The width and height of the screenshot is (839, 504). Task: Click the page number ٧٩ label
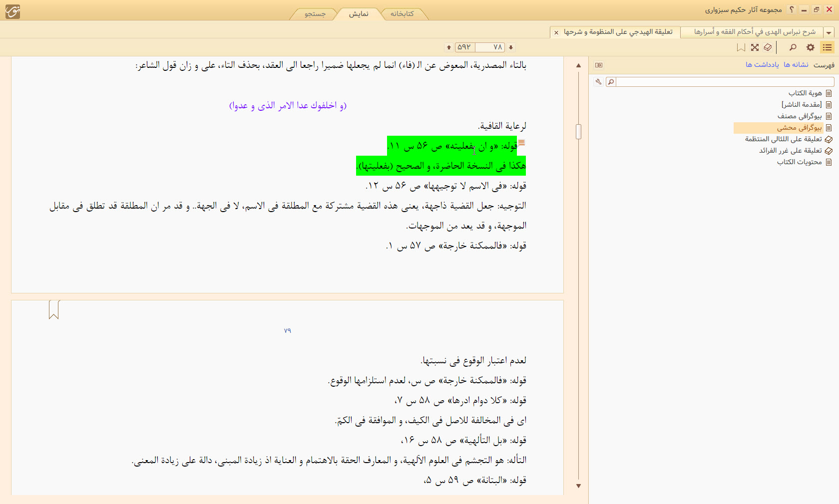287,331
